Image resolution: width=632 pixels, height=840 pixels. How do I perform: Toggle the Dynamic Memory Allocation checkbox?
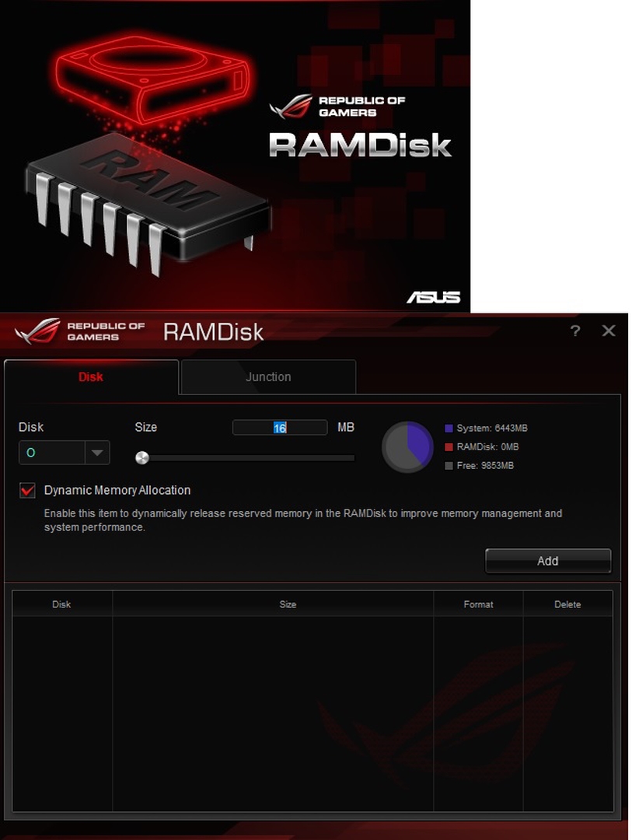point(27,490)
